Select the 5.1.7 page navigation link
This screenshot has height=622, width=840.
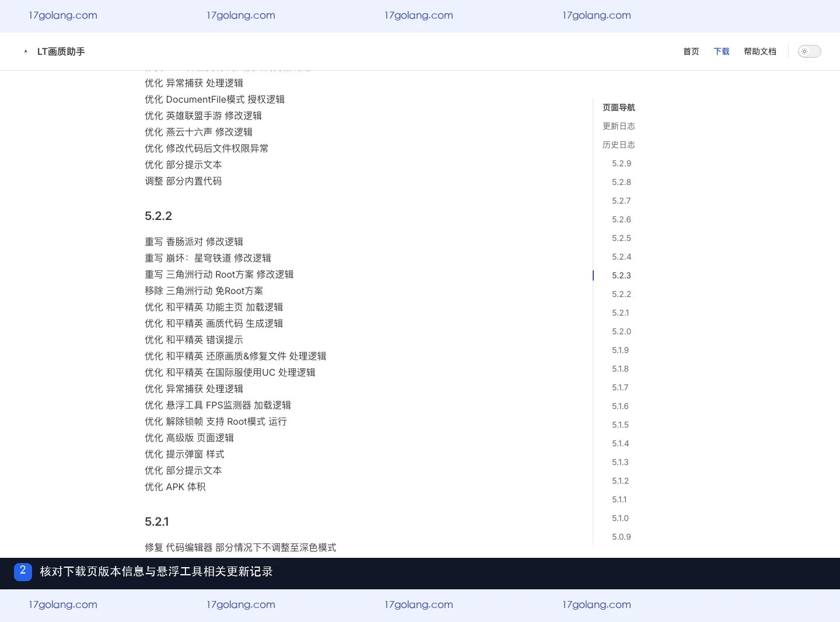621,387
